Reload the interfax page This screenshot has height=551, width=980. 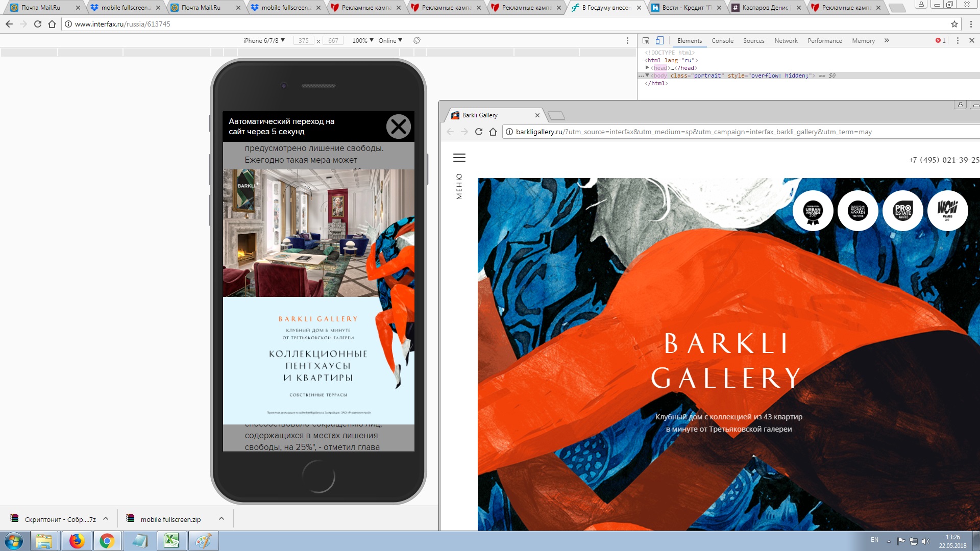pos(38,24)
